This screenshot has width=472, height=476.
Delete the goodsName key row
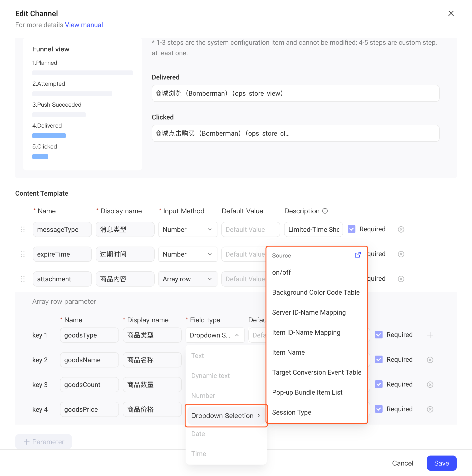(x=430, y=360)
